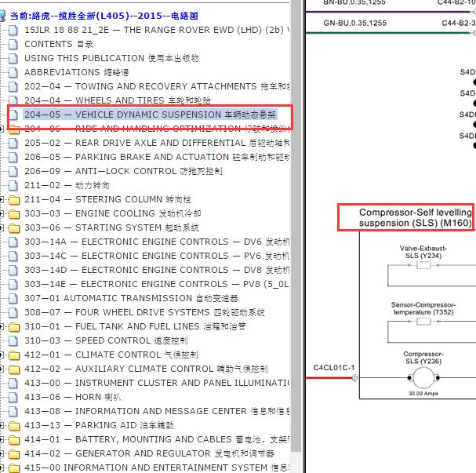Click folder icon of 303—06 STARTING SYSTEM
The height and width of the screenshot is (473, 476).
tap(14, 228)
